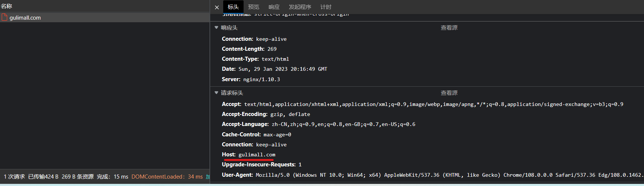Click the Content-Type value text/html

[275, 59]
